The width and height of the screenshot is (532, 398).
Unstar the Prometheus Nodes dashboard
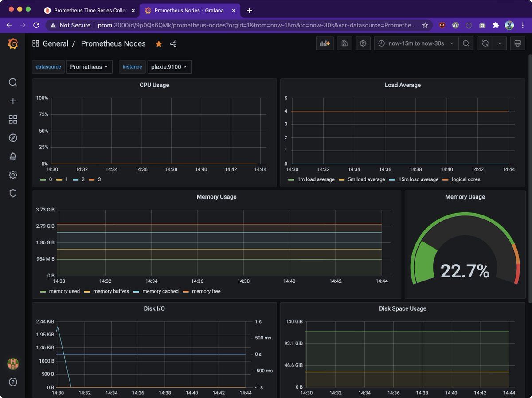click(159, 43)
